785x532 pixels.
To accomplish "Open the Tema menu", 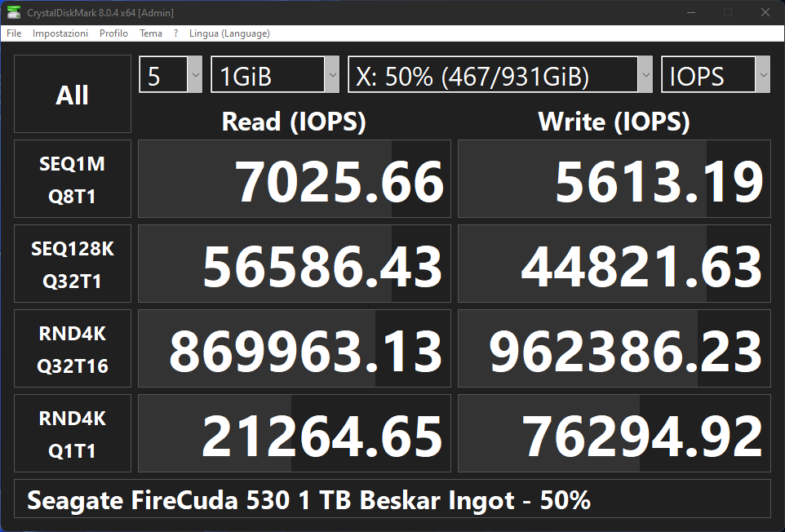I will tap(151, 33).
